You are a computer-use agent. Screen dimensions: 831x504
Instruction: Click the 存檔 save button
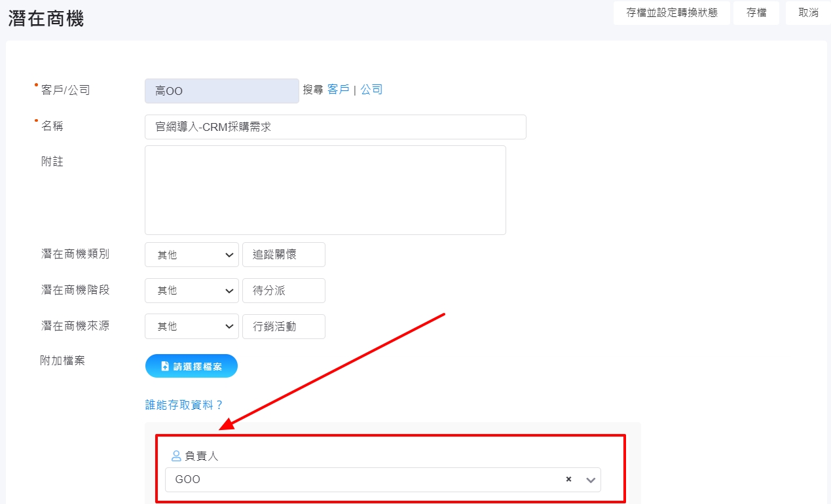click(756, 12)
